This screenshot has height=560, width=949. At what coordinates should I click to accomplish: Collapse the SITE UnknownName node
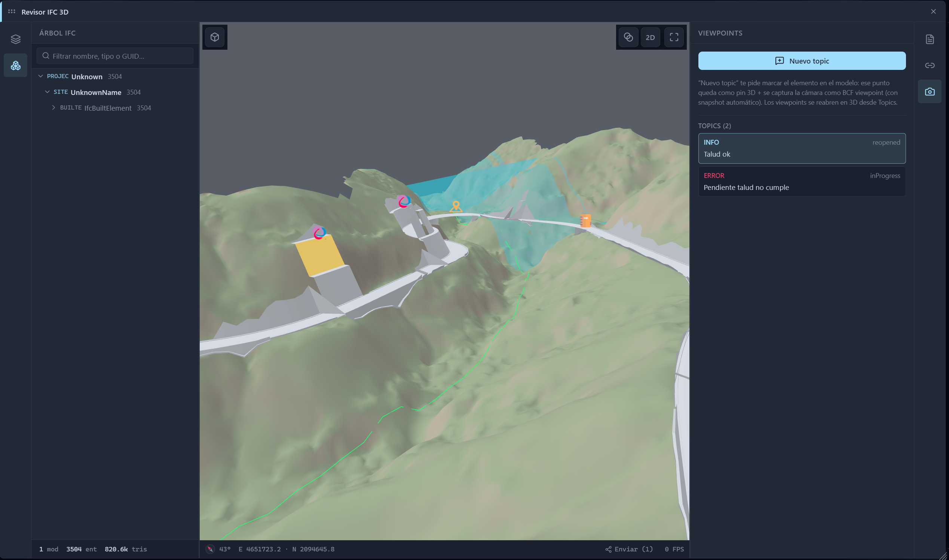[x=47, y=92]
